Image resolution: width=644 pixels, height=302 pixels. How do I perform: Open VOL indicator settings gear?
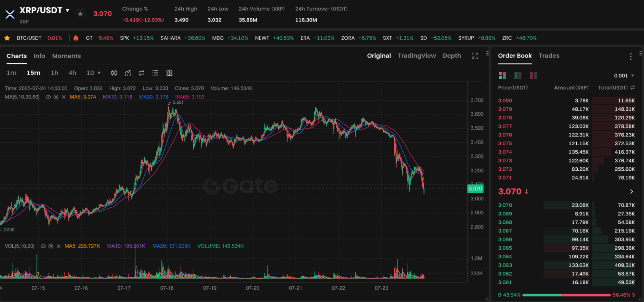[x=51, y=246]
